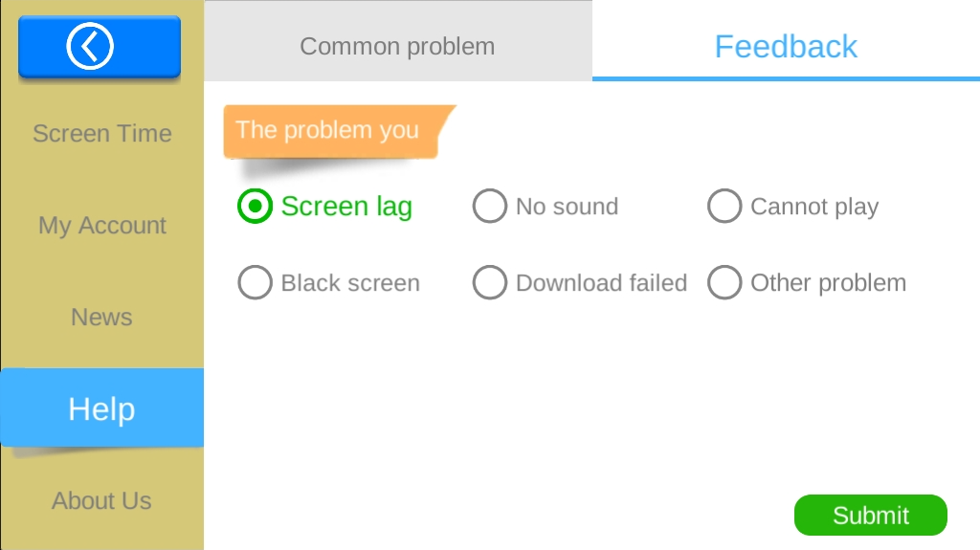The image size is (980, 550).
Task: Select the Screen lag radio button
Action: pyautogui.click(x=255, y=207)
